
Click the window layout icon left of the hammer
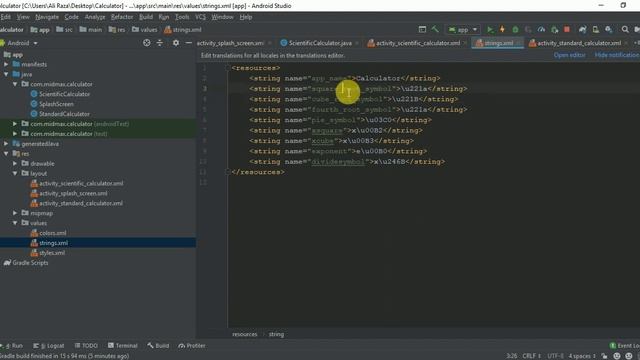(422, 29)
